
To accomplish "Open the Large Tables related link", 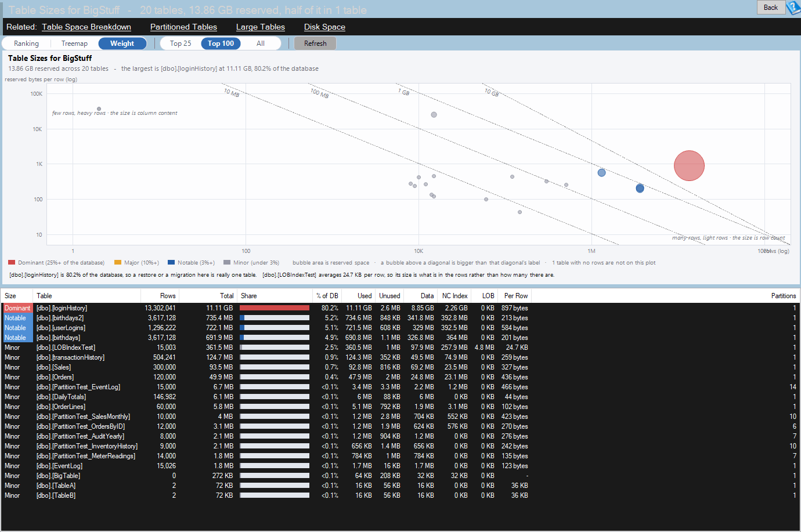I will point(261,27).
